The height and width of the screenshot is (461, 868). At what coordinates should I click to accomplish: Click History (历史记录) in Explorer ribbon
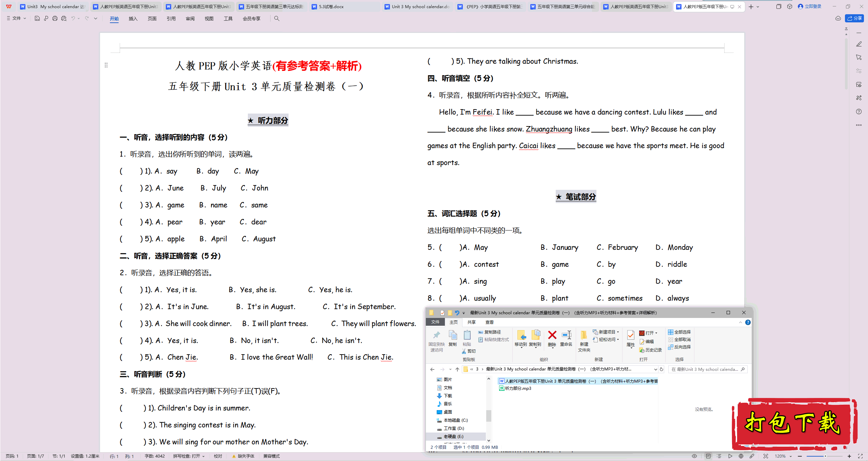pos(651,350)
